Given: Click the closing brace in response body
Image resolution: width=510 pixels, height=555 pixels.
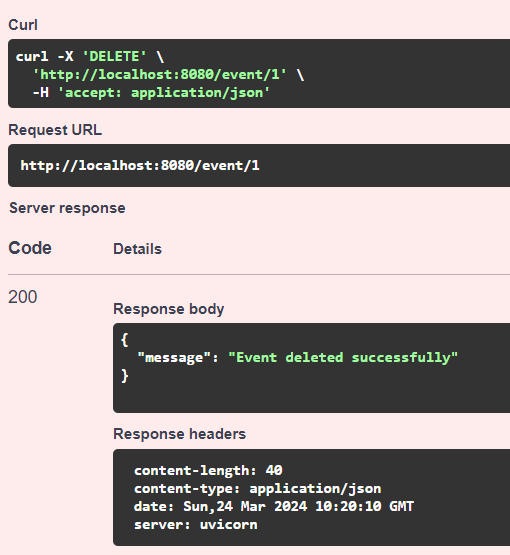Looking at the screenshot, I should (125, 376).
